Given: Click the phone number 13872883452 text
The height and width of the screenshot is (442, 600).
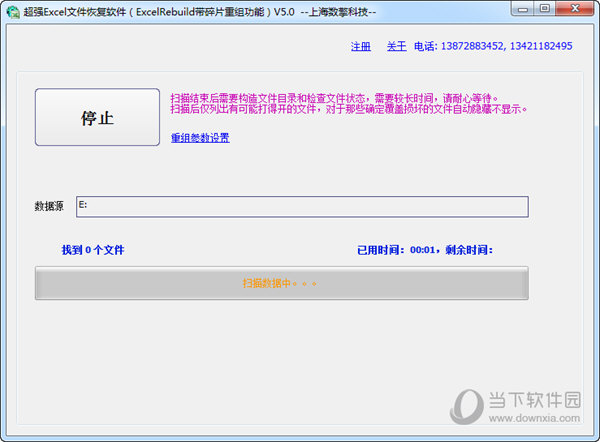Looking at the screenshot, I should pos(472,46).
